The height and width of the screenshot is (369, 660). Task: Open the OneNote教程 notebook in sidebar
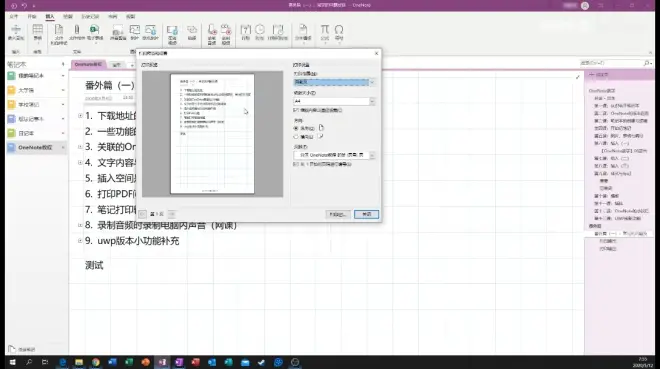tap(35, 147)
